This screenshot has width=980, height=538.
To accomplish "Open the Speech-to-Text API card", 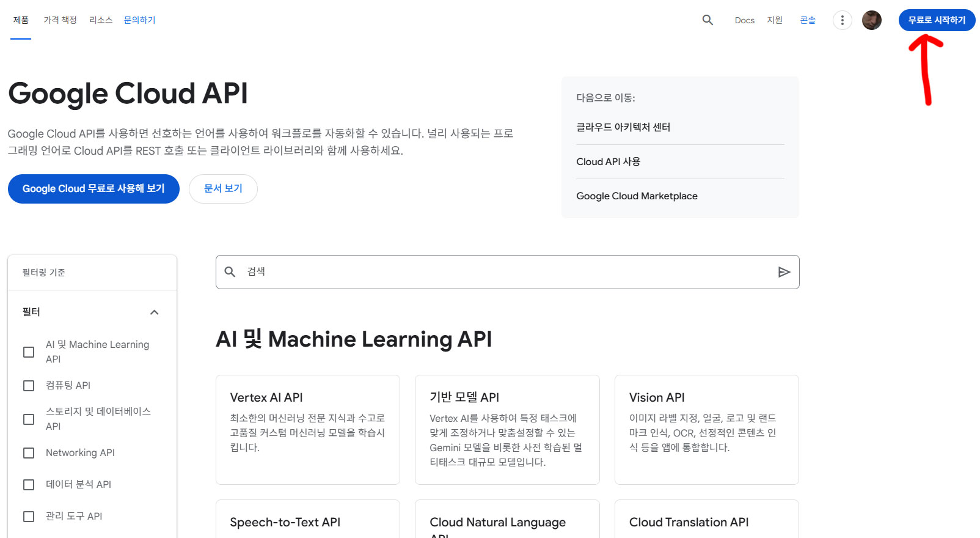I will (x=308, y=519).
